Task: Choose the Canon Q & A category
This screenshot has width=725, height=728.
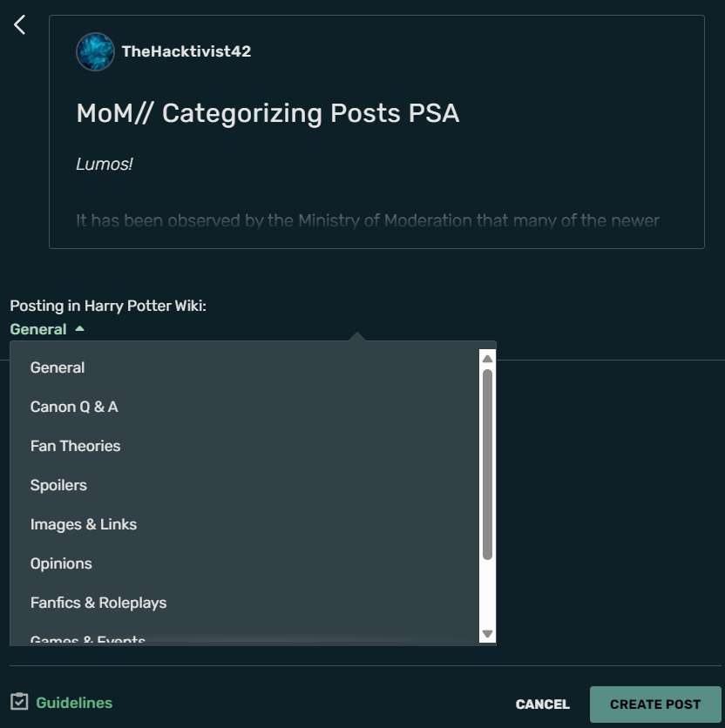Action: (74, 407)
